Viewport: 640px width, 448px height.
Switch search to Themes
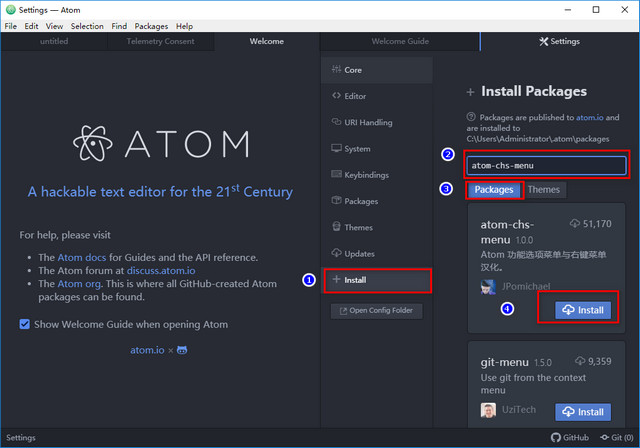tap(544, 190)
